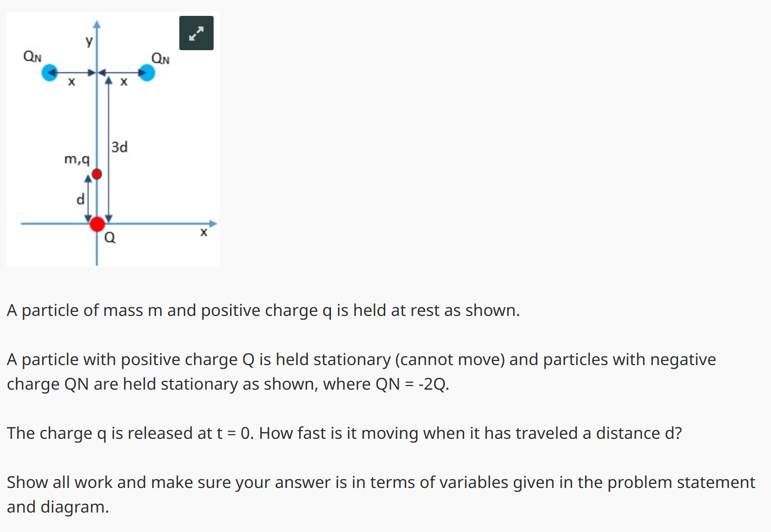This screenshot has width=771, height=532.
Task: Click the left QN label
Action: click(31, 56)
